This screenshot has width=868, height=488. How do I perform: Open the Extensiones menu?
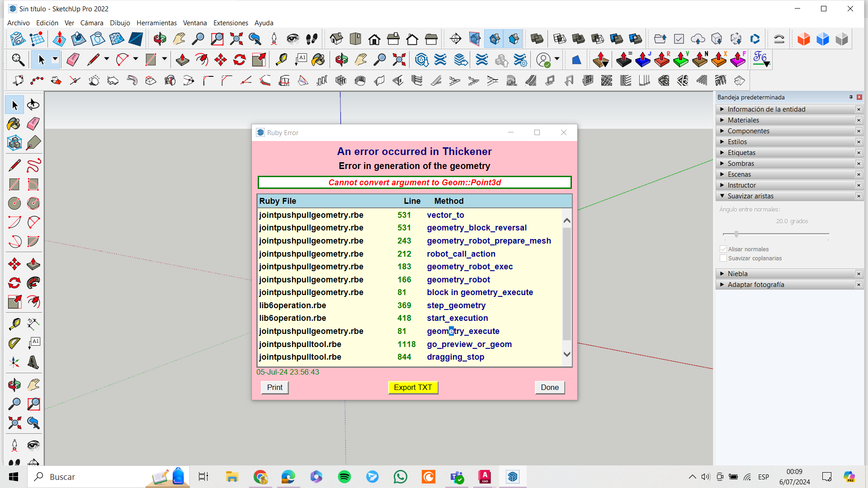(231, 23)
